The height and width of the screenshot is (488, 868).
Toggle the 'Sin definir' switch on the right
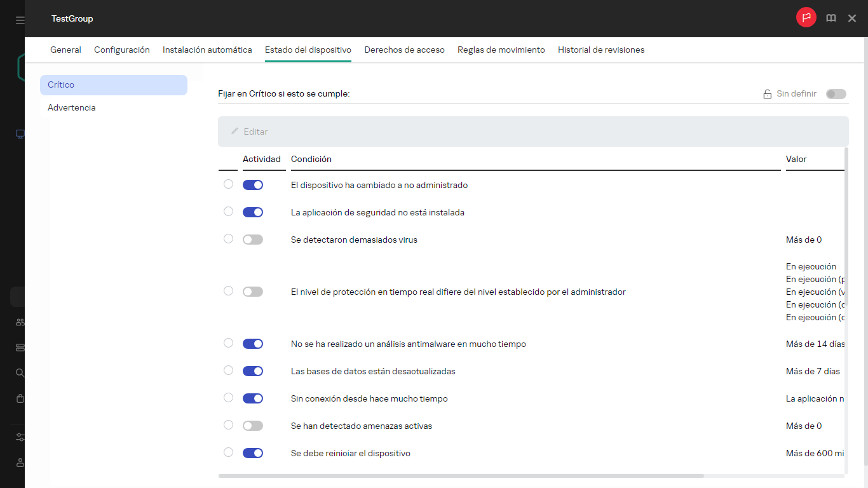tap(836, 93)
